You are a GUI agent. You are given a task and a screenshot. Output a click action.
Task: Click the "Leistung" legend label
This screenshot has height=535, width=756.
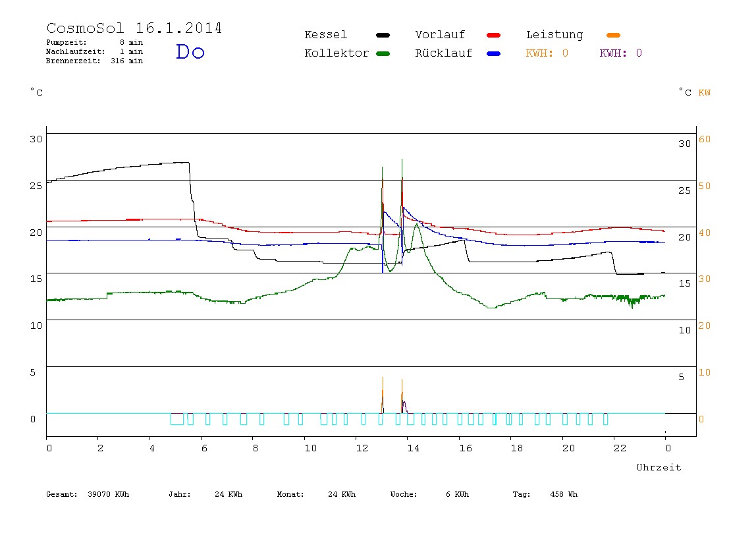click(554, 35)
